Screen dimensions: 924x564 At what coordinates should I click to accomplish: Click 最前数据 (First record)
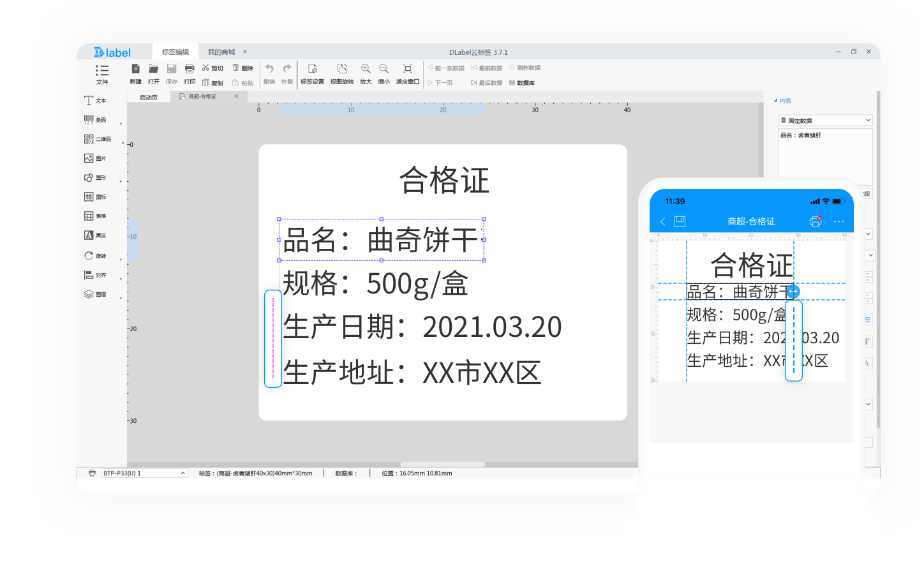[x=487, y=68]
